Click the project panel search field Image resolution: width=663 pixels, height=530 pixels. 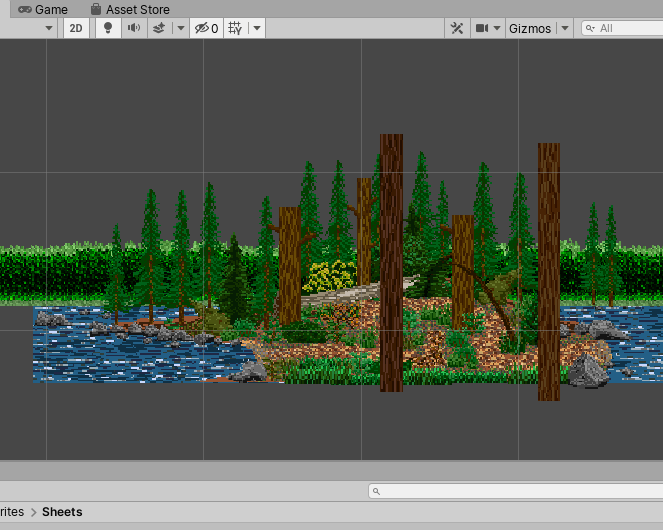pos(515,491)
